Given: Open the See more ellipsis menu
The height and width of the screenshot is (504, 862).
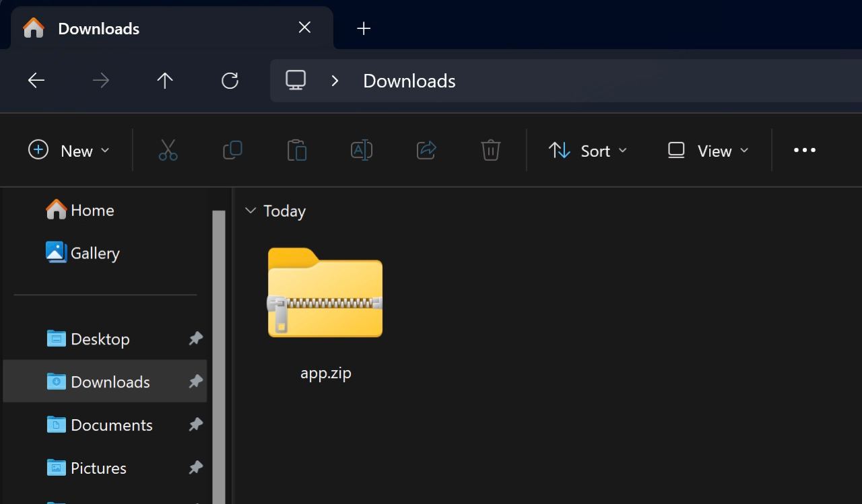Looking at the screenshot, I should (x=804, y=150).
